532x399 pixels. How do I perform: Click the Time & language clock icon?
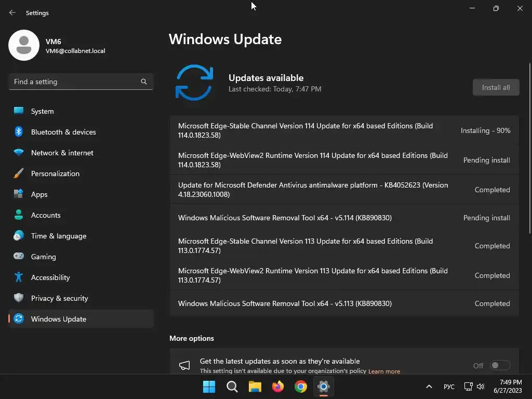19,235
